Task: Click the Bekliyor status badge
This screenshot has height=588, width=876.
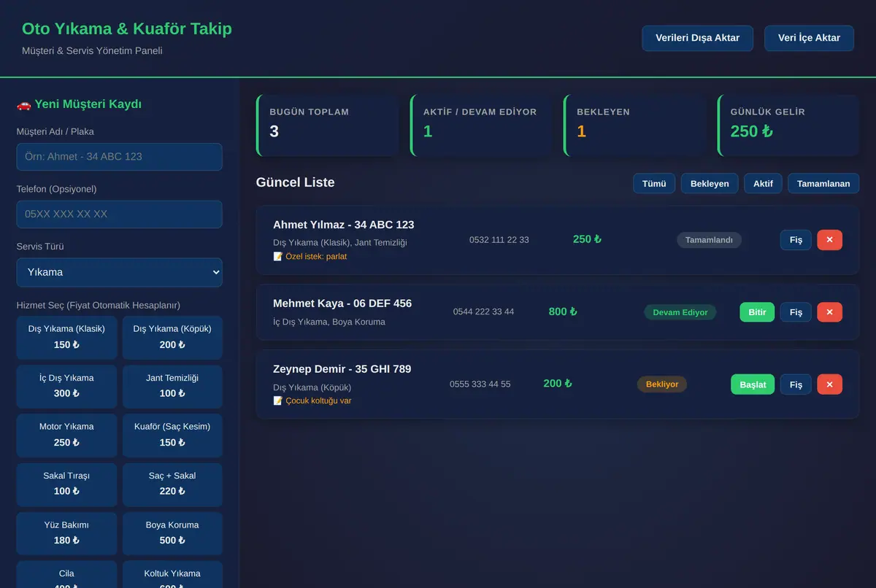Action: click(662, 384)
